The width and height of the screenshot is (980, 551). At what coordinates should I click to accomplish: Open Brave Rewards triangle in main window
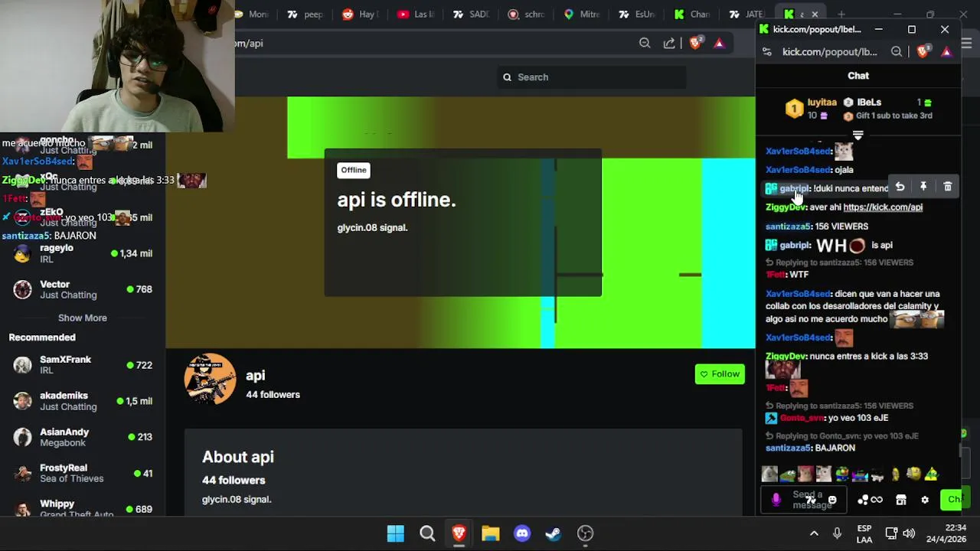[719, 43]
